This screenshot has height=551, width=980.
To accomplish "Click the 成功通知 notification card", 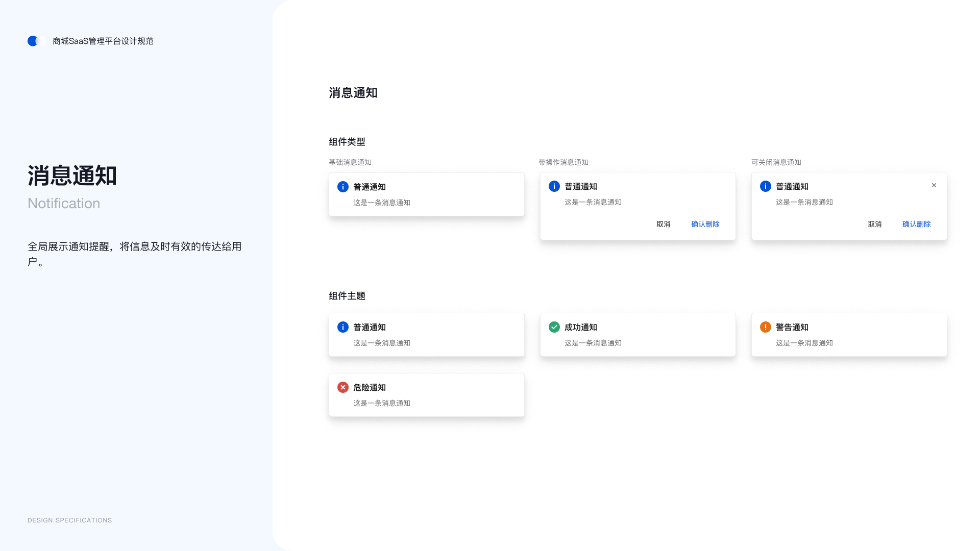I will click(x=638, y=335).
